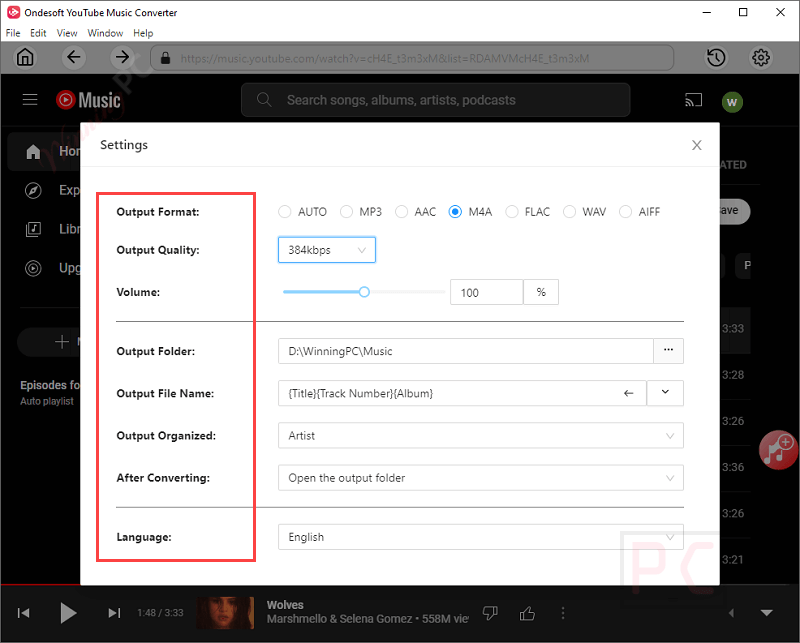Open the Edit menu

click(38, 33)
